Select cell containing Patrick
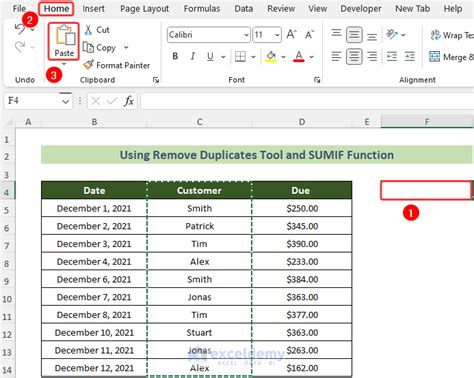474x378 pixels. pyautogui.click(x=199, y=226)
